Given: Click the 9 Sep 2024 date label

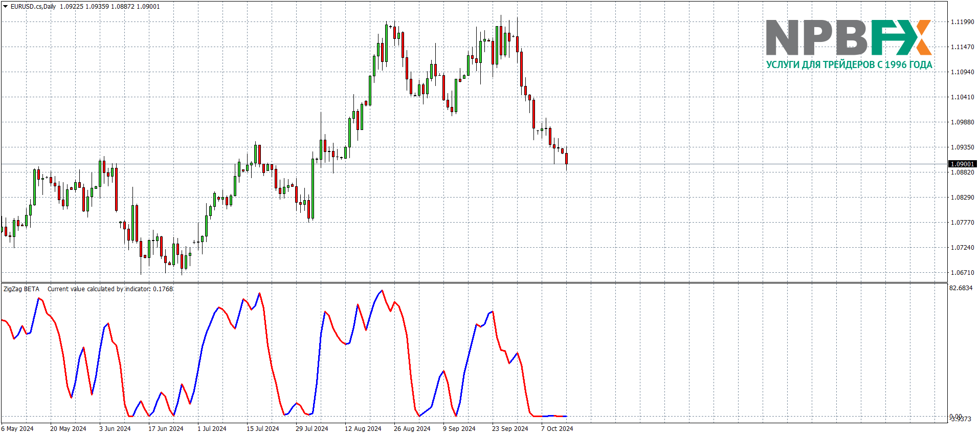Looking at the screenshot, I should [459, 429].
